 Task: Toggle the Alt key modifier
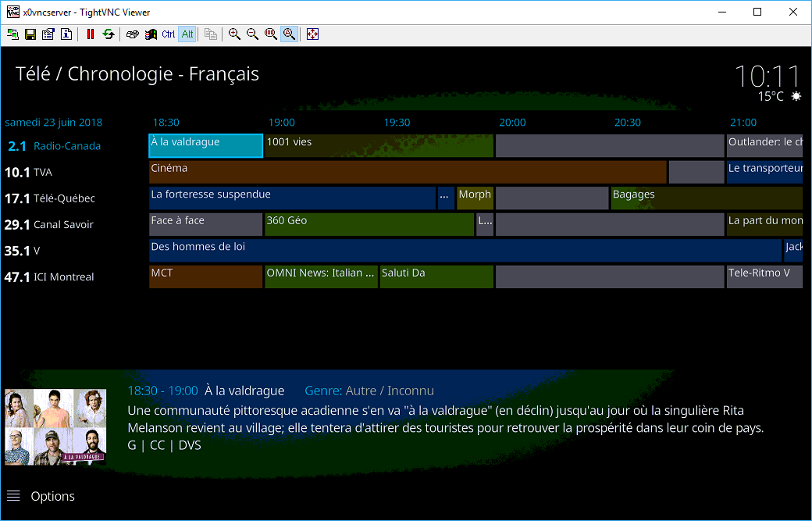[x=187, y=34]
